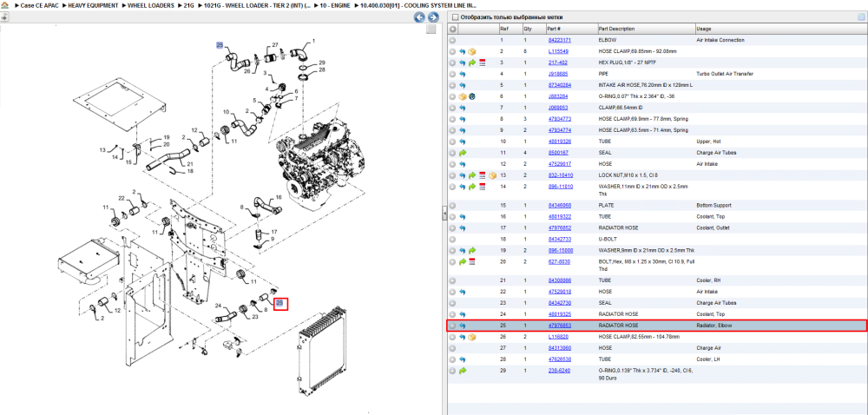Screen dimensions: 868x415
Task: Click red list icon on HEX PLUG row
Action: click(x=482, y=63)
